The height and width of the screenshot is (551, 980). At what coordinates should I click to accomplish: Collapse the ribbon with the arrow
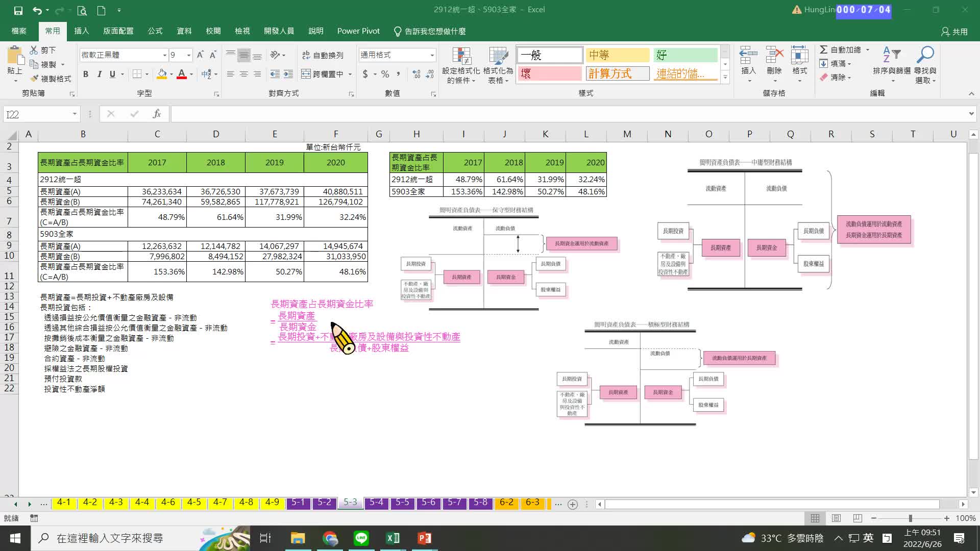[971, 93]
